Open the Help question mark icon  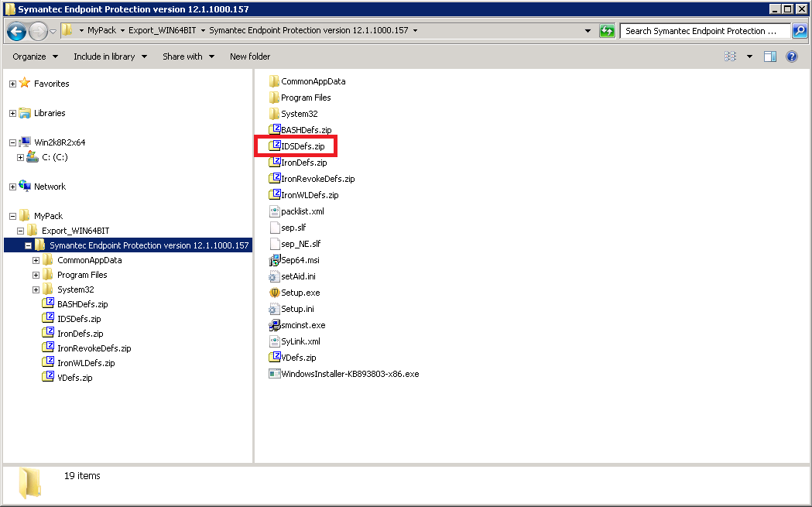tap(791, 57)
